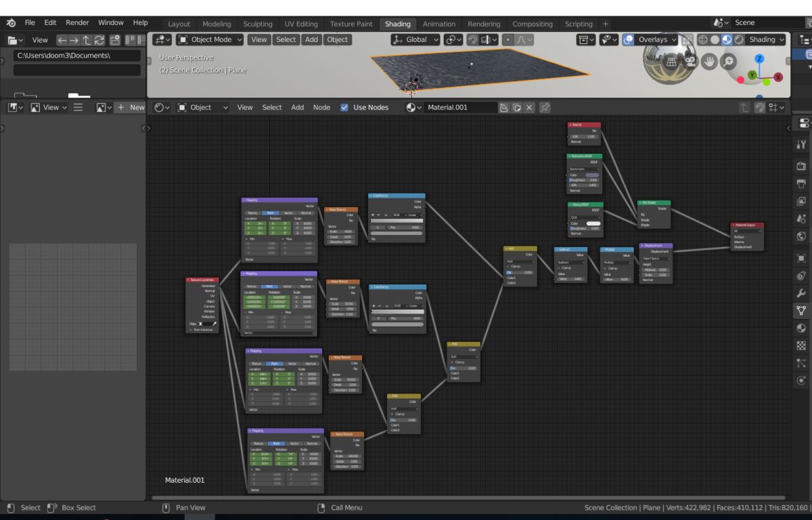The height and width of the screenshot is (520, 812).
Task: Click the New image button
Action: (131, 108)
